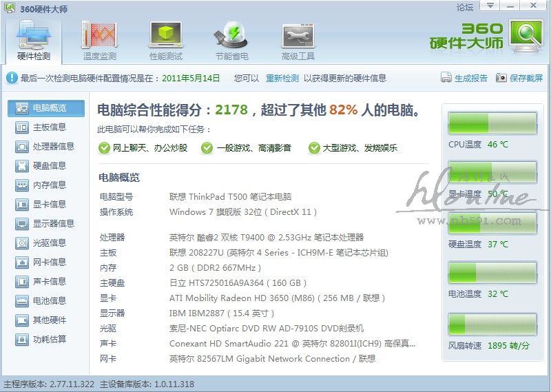Image resolution: width=551 pixels, height=392 pixels.
Task: Click the 显卡信息 sidebar icon
Action: click(22, 204)
